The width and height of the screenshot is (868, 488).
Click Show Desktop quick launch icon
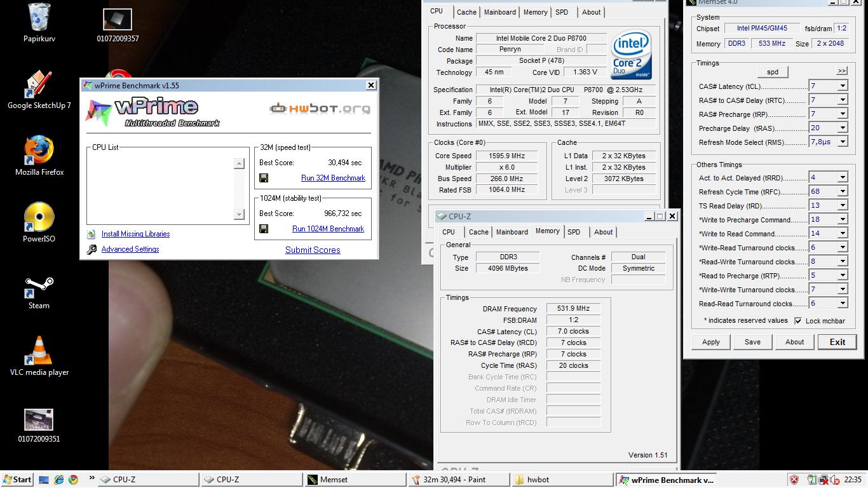[x=44, y=480]
